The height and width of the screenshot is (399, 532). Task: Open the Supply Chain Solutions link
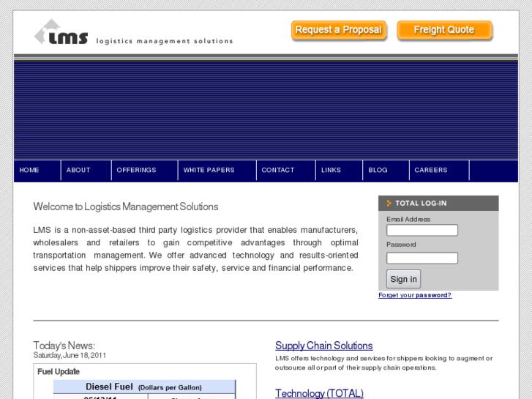(x=324, y=346)
